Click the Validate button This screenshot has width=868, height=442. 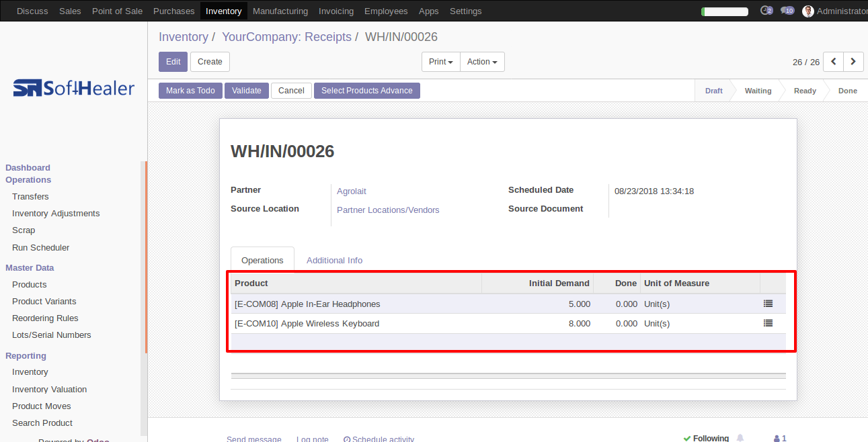pyautogui.click(x=247, y=91)
